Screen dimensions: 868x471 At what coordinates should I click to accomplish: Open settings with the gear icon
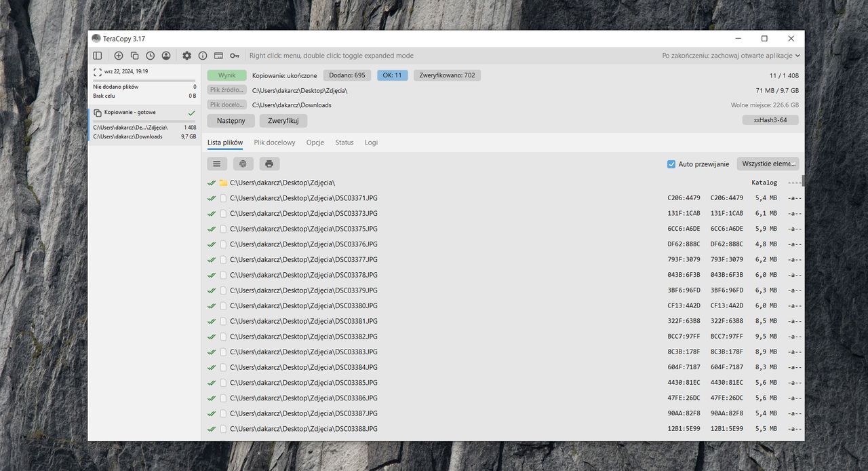coord(187,56)
